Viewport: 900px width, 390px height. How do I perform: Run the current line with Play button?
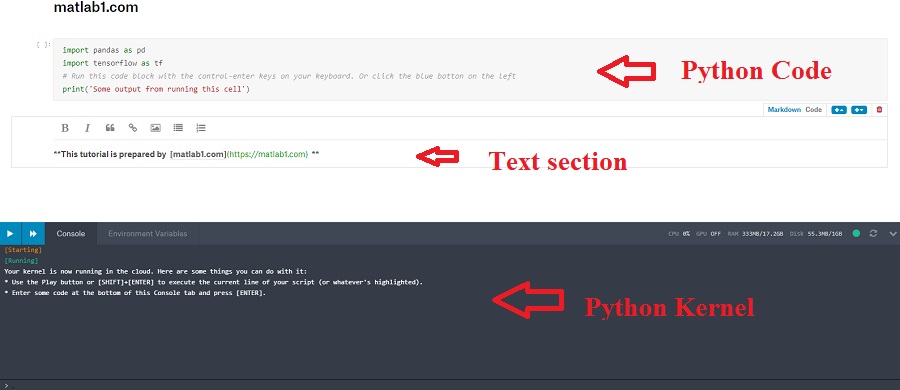10,233
